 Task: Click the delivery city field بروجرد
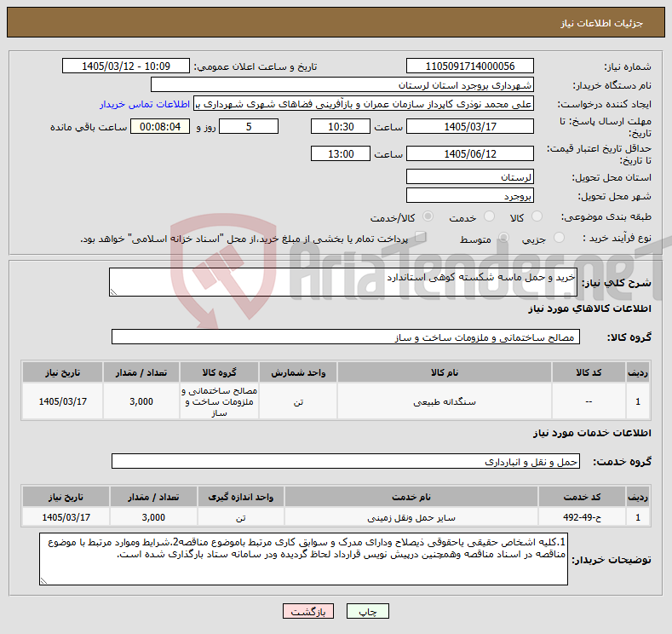(469, 195)
